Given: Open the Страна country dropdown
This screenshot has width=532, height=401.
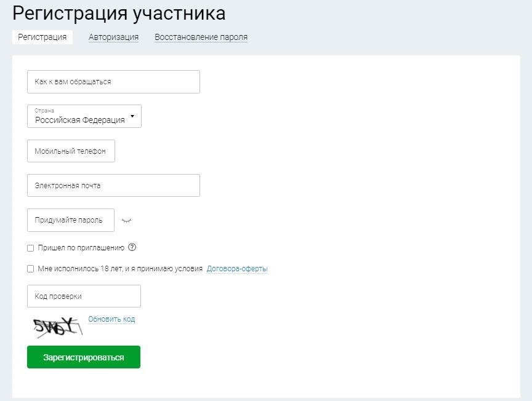Looking at the screenshot, I should coord(84,116).
